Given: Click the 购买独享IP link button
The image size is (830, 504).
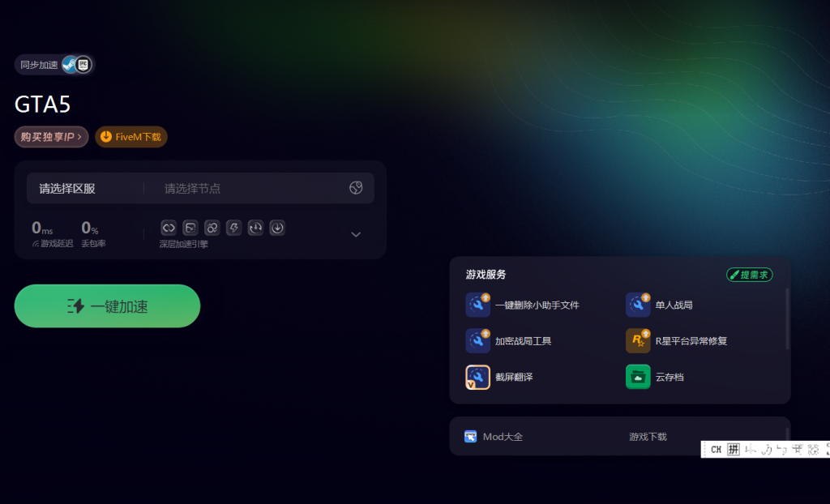Looking at the screenshot, I should [51, 137].
